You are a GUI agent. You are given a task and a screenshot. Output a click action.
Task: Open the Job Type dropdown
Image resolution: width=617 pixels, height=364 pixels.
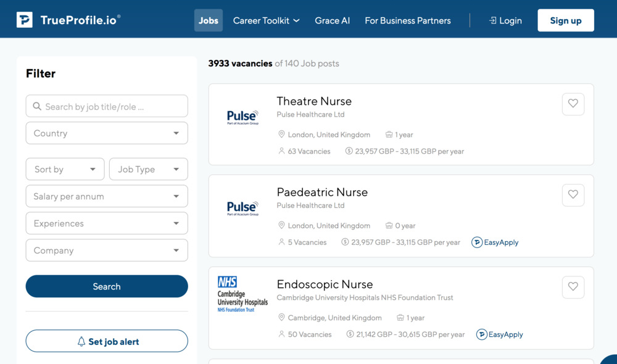click(x=148, y=169)
